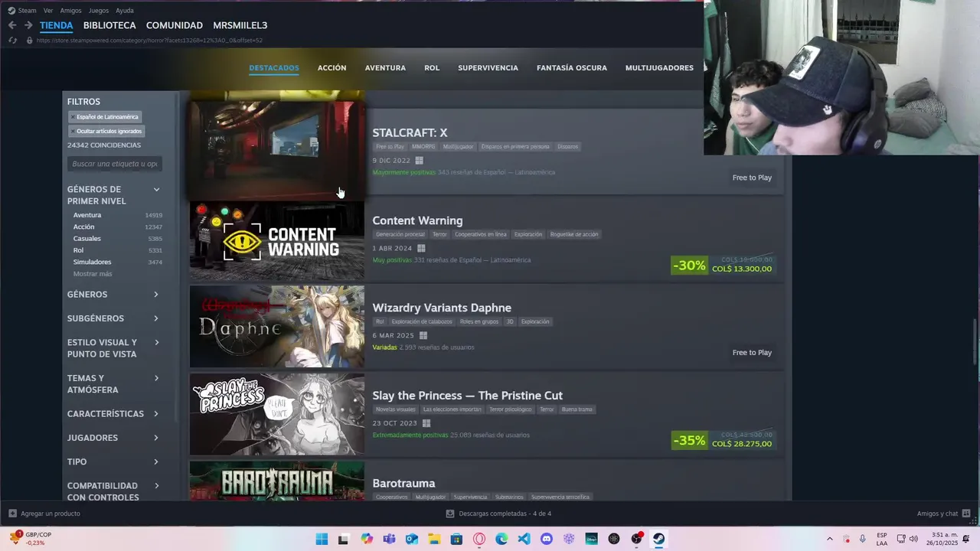Viewport: 980px width, 551px height.
Task: Open the Amigos y chat icon
Action: (x=966, y=514)
